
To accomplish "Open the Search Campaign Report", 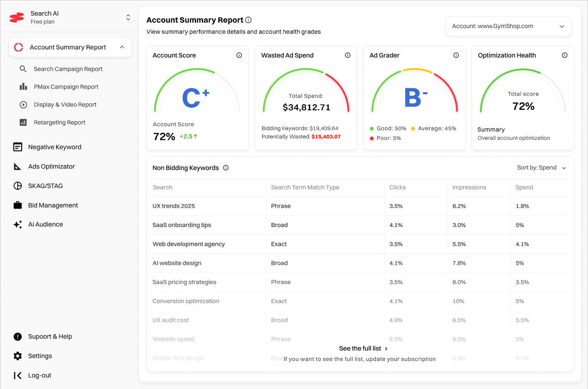I will point(68,69).
